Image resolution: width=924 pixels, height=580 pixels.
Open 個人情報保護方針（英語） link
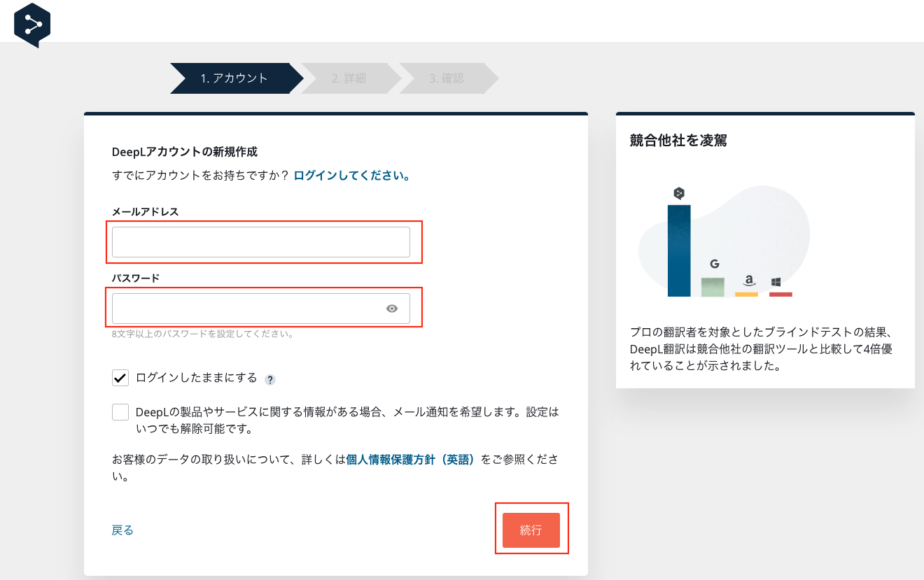tap(412, 460)
